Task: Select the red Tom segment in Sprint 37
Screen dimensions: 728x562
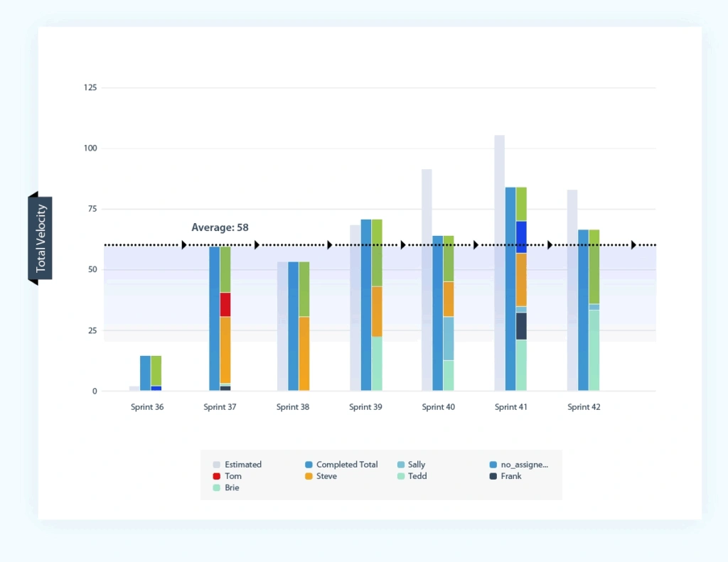Action: tap(225, 304)
